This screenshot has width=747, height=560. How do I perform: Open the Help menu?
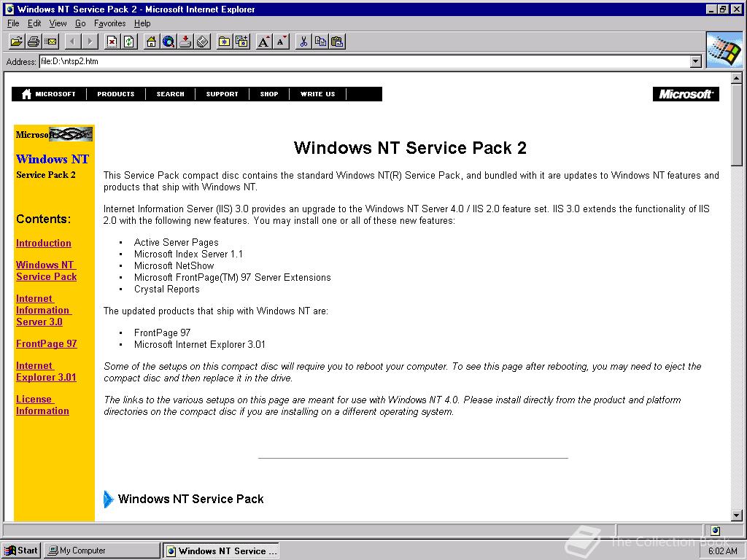(x=142, y=23)
